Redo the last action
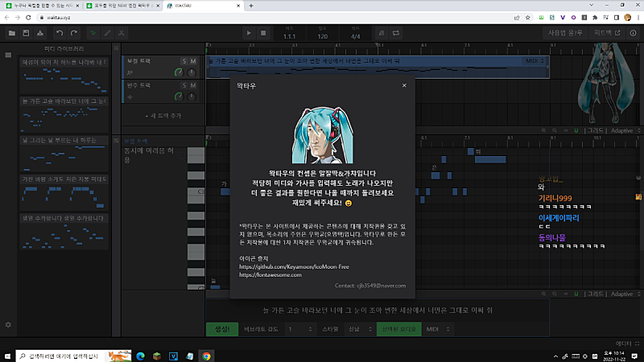This screenshot has height=362, width=644. click(74, 33)
